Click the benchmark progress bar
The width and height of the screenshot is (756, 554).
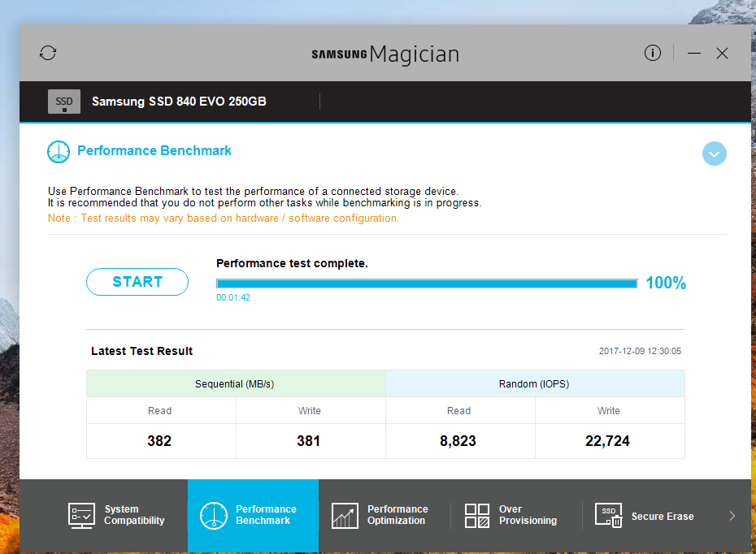coord(427,283)
